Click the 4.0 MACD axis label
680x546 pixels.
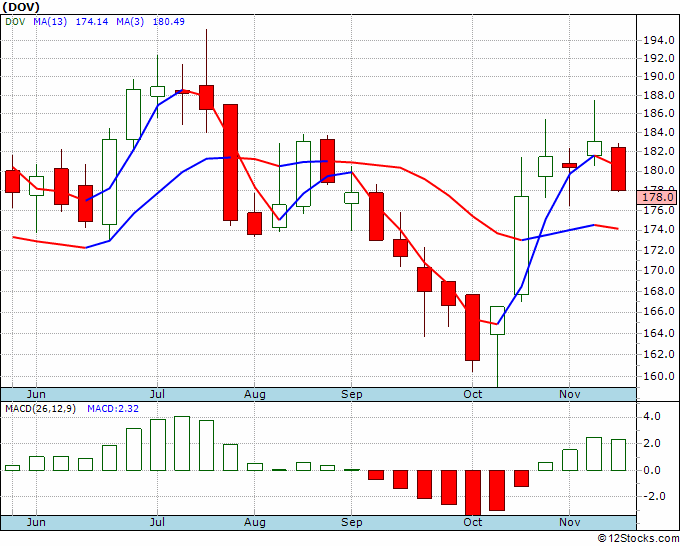pyautogui.click(x=652, y=416)
